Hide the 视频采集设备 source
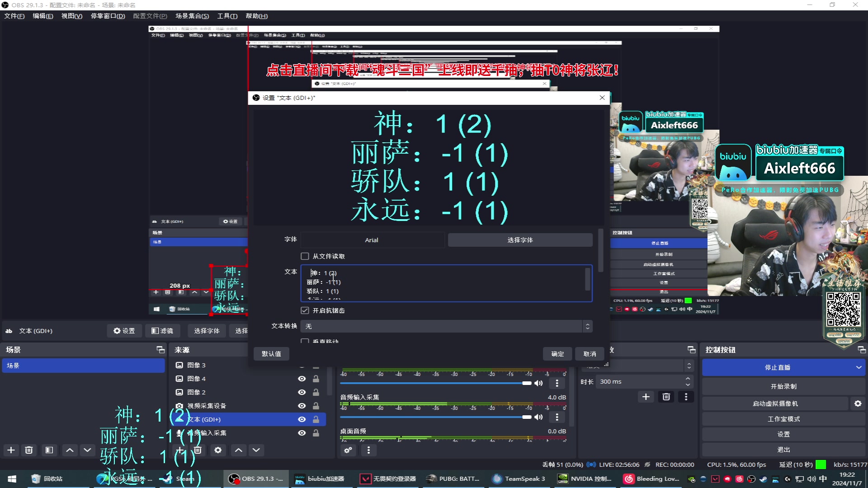The height and width of the screenshot is (488, 868). point(302,406)
